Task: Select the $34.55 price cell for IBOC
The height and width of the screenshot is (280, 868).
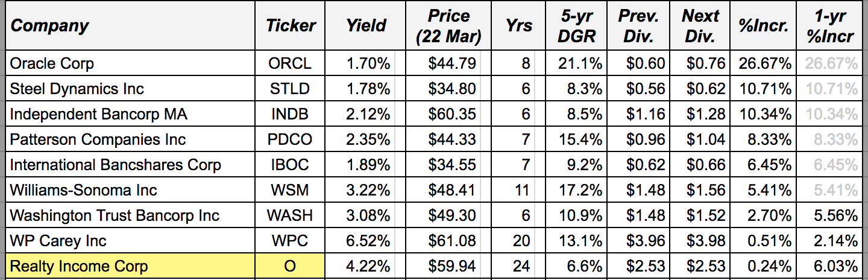Action: point(448,165)
